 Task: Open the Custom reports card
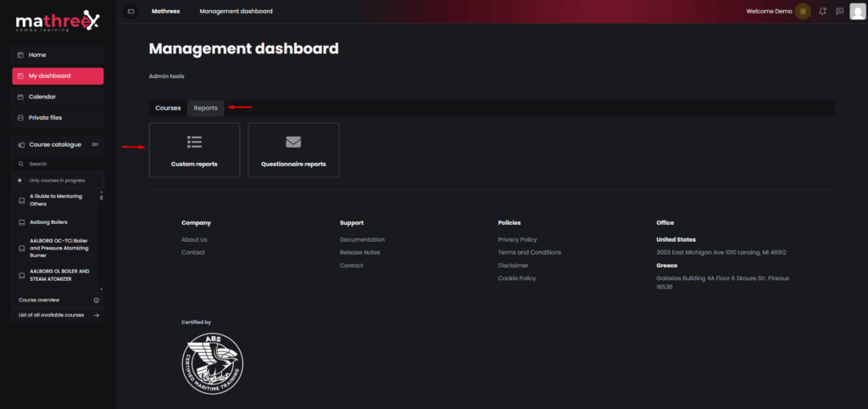(194, 150)
